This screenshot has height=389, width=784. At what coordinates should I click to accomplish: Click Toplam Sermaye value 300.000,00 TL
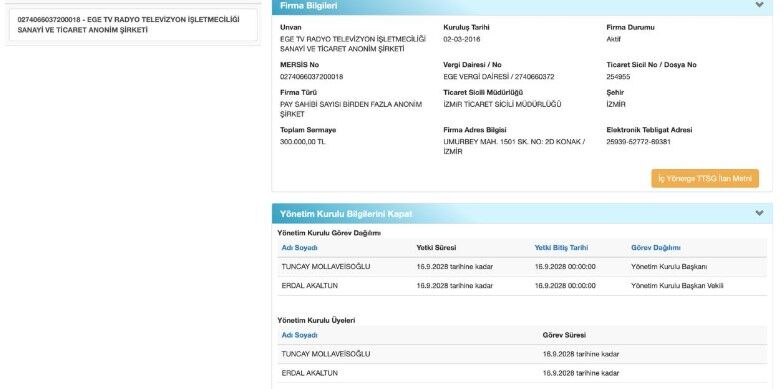(302, 142)
